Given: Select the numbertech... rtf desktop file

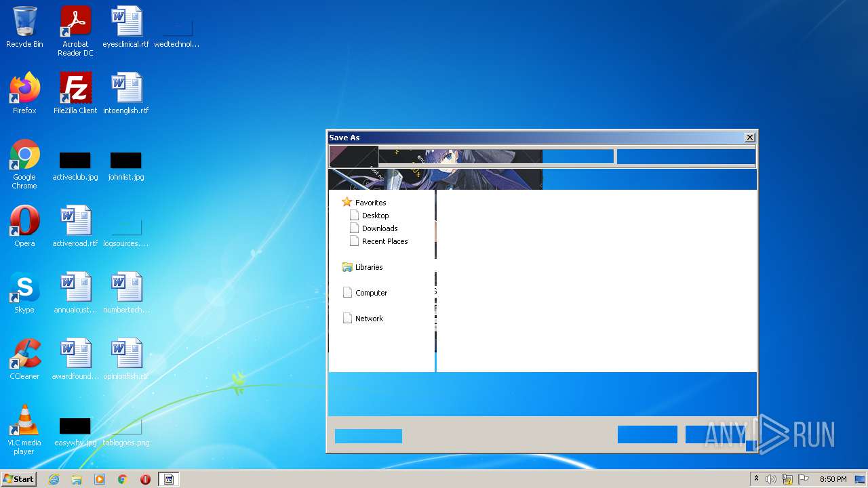Looking at the screenshot, I should click(x=126, y=293).
